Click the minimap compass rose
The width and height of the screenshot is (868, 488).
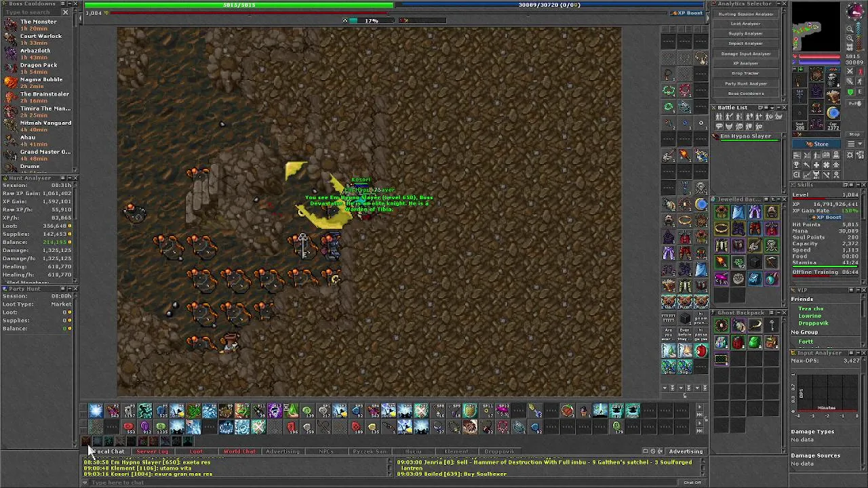(854, 12)
